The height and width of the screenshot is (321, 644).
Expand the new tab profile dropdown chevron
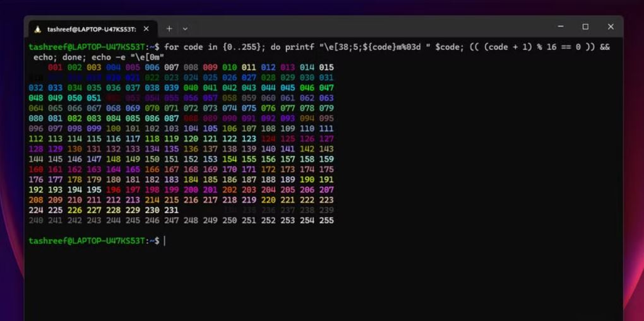coord(185,29)
